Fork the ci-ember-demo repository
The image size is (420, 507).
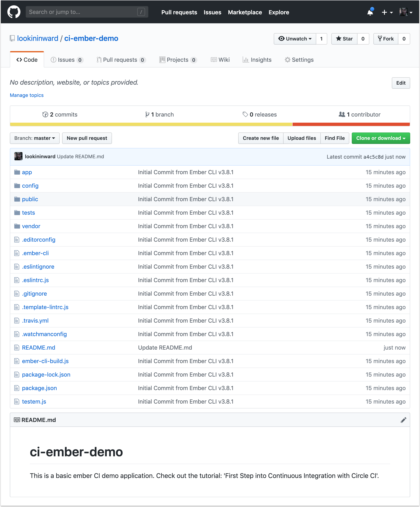click(x=385, y=39)
